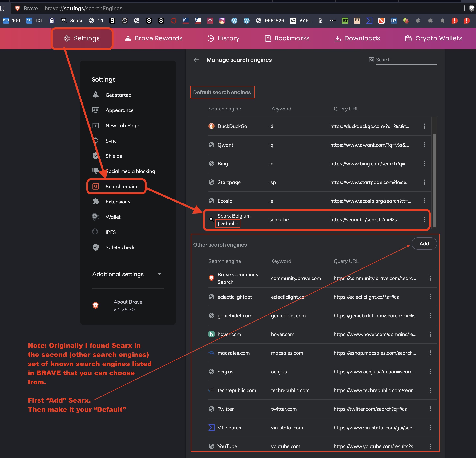Open the IPFS settings section
This screenshot has height=458, width=476.
tap(110, 232)
